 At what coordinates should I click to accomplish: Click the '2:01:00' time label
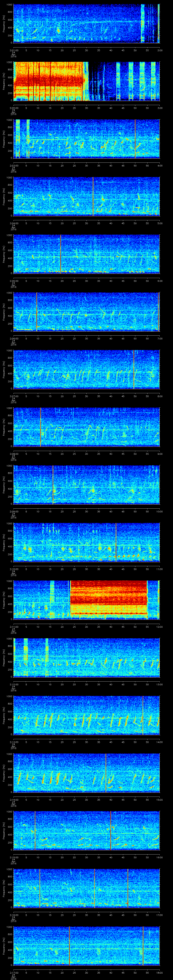tap(14, 50)
